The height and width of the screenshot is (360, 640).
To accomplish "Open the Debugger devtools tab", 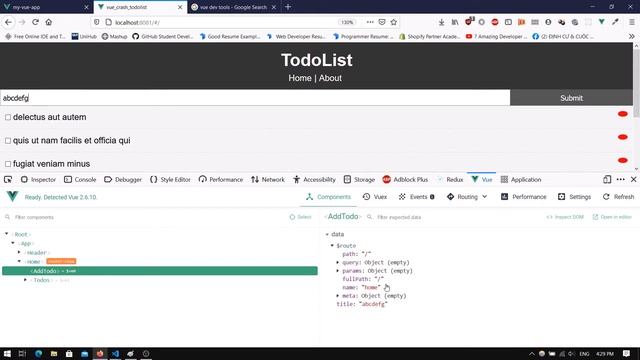I will (x=123, y=180).
